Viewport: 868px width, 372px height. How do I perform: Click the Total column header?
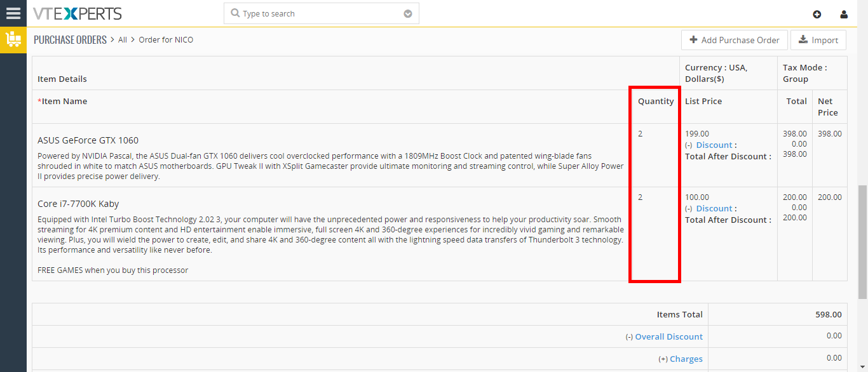point(796,101)
